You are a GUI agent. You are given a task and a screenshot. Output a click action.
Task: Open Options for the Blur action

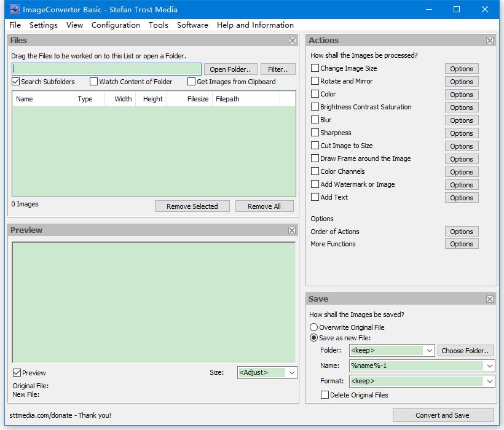[461, 120]
